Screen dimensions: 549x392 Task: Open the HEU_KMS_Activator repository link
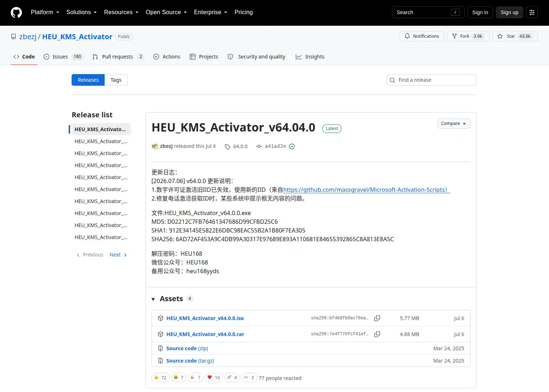(77, 37)
